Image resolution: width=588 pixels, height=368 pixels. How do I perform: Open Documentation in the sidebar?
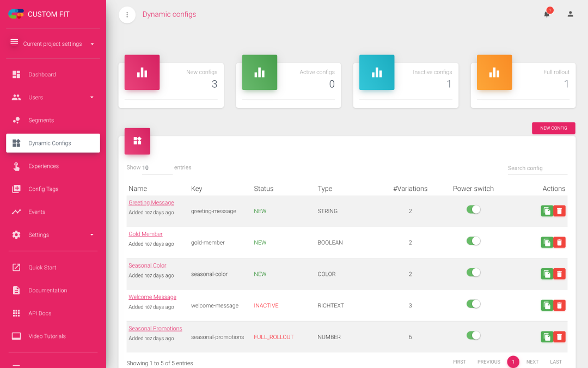53,290
